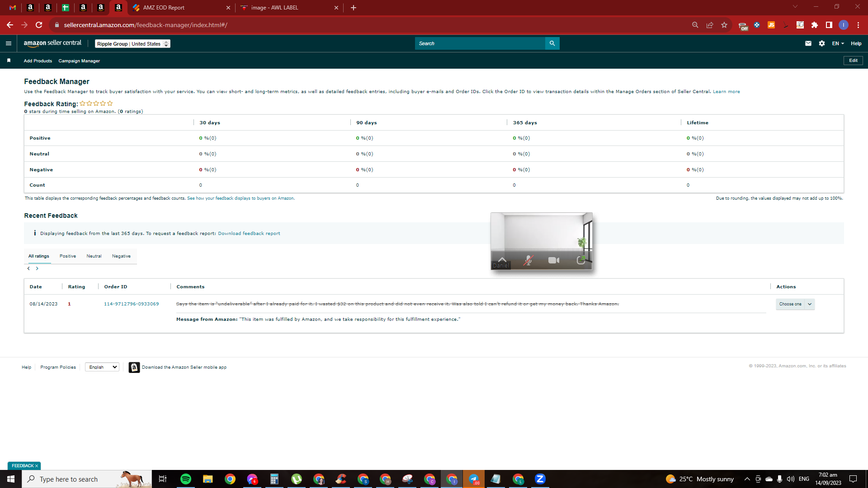Open Windows Start menu
The image size is (868, 488).
11,479
